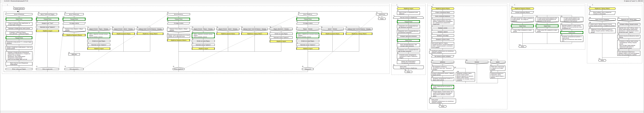
Task: Select the 'Порядок действий' title node
Action: tap(19, 9)
